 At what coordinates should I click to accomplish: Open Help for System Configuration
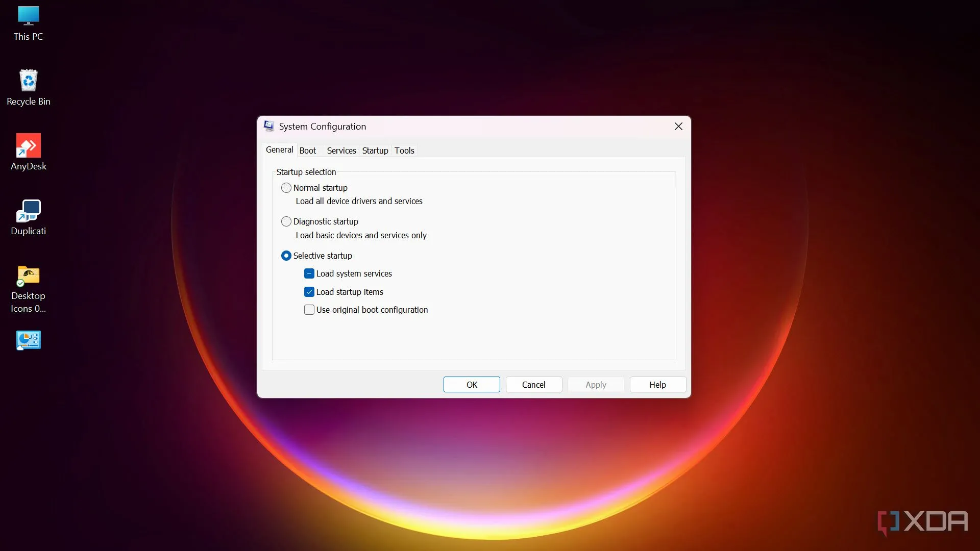[657, 385]
